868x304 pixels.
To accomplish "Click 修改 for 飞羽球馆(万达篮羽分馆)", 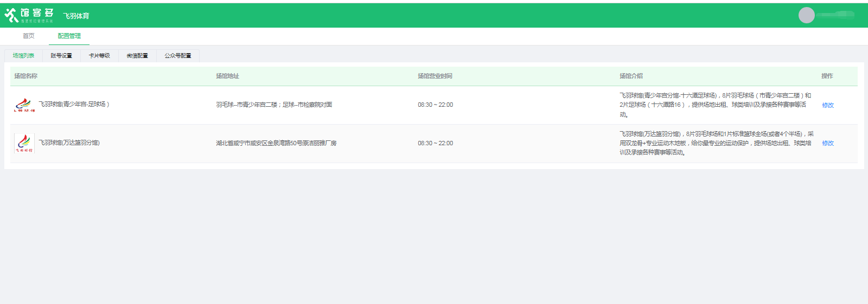I will coord(827,143).
